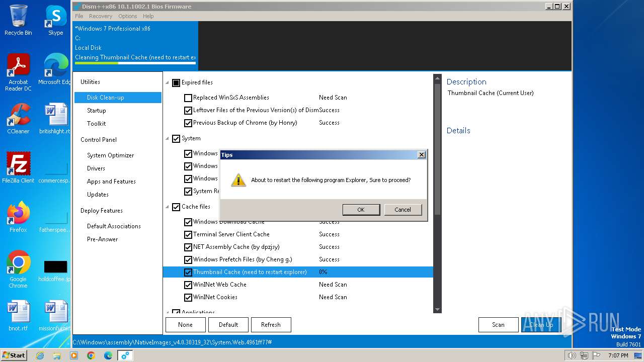This screenshot has height=362, width=644.
Task: Open Acrobat Reader DC shortcut
Action: [18, 72]
